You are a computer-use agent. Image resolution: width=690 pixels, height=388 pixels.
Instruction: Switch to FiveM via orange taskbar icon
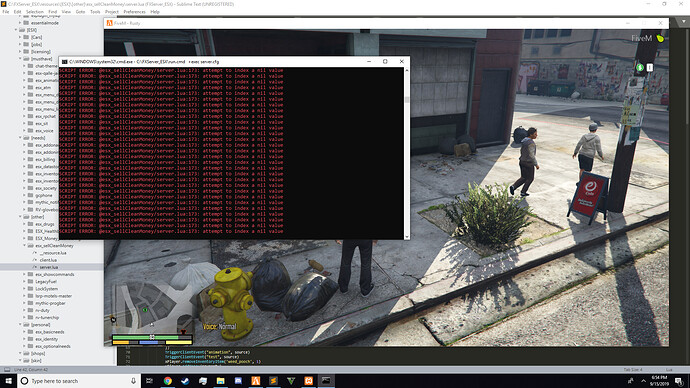(256, 381)
